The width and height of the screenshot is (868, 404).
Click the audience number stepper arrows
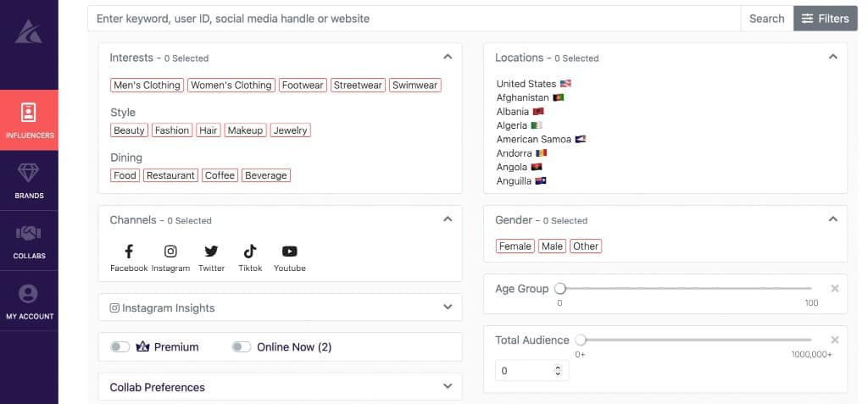point(558,370)
